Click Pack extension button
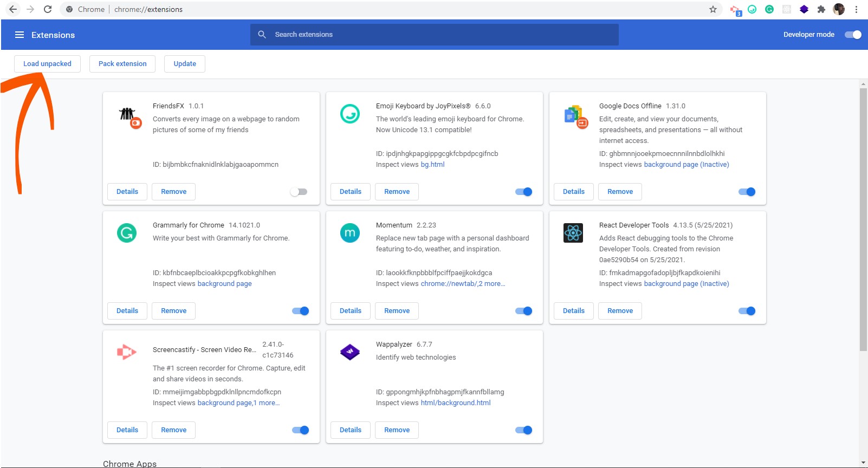Image resolution: width=868 pixels, height=468 pixels. point(122,64)
